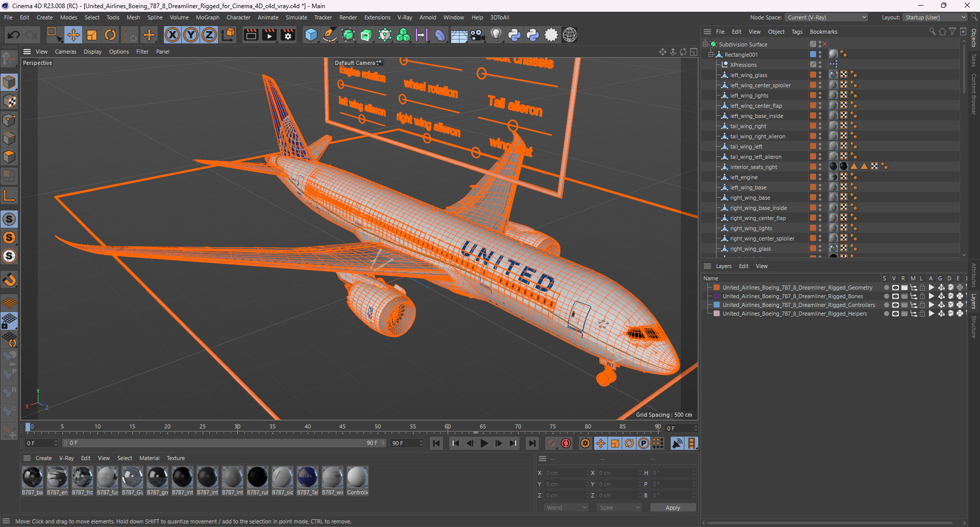The width and height of the screenshot is (980, 527).
Task: Click the MoGraph cloner icon
Action: 403,35
